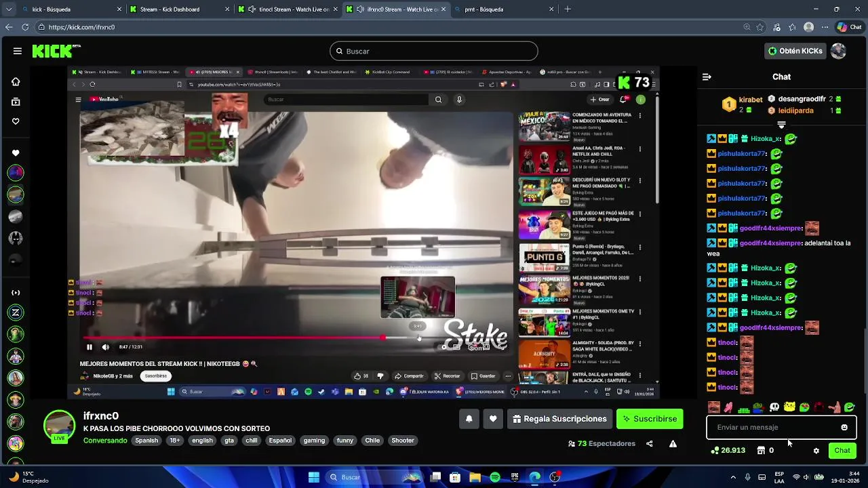Insert the skull quick emote

click(774, 407)
